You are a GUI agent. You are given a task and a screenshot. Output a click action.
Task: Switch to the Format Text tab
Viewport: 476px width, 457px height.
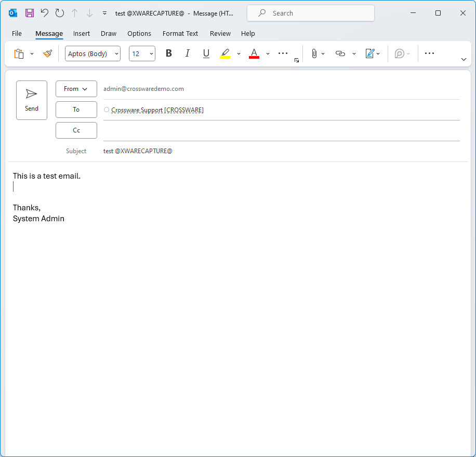(x=180, y=33)
